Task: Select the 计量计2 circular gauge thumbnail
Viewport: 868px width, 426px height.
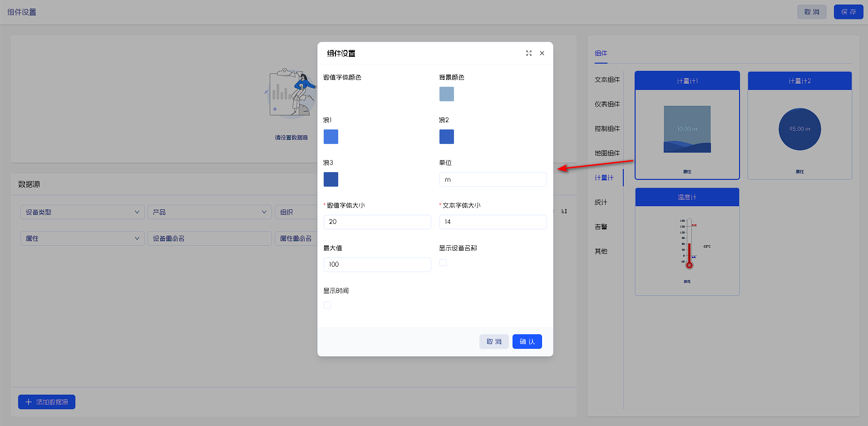Action: pyautogui.click(x=799, y=129)
